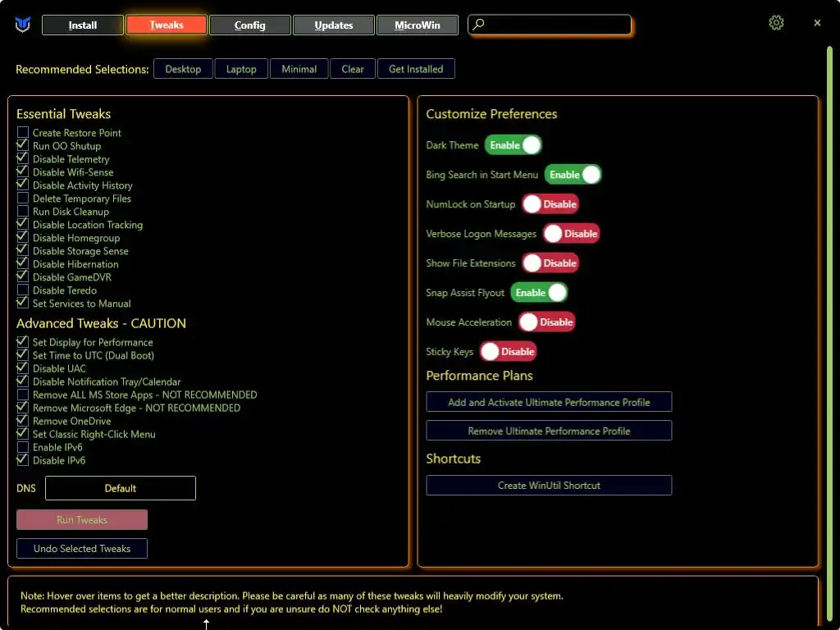Screen dimensions: 840x630
Task: Uncheck Run OO Shutup
Action: [x=22, y=146]
